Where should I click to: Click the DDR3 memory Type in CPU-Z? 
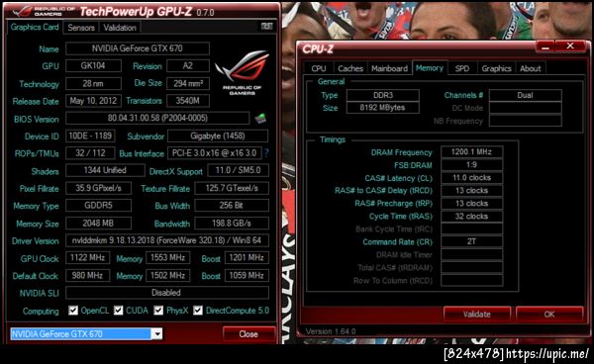tap(383, 95)
